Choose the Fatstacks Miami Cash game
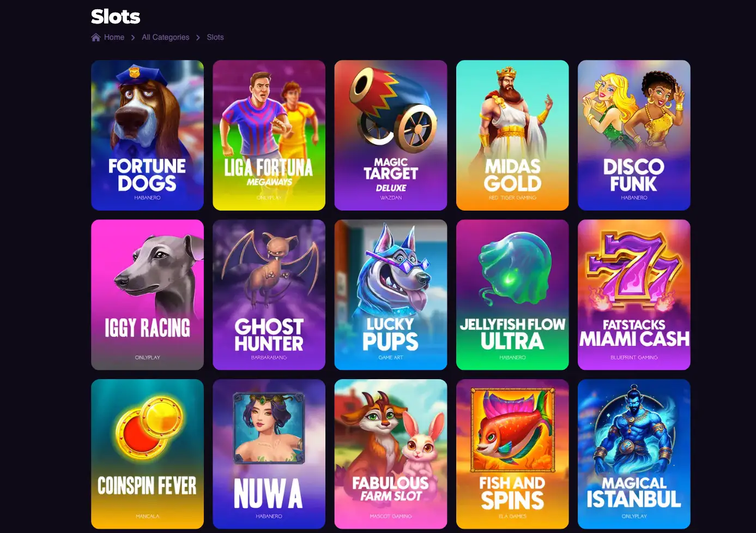Screen dimensions: 756x533 [x=634, y=295]
